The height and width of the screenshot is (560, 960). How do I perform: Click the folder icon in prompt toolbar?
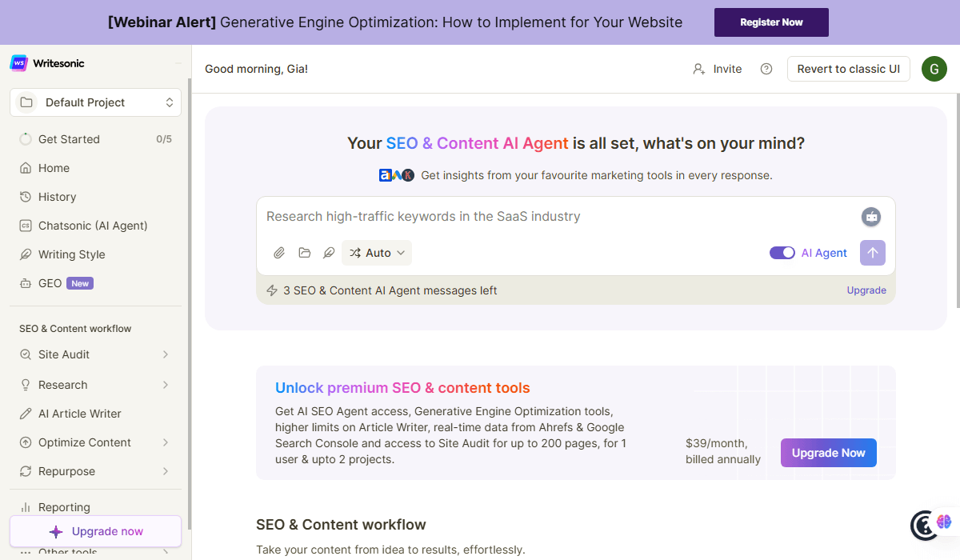(x=305, y=253)
